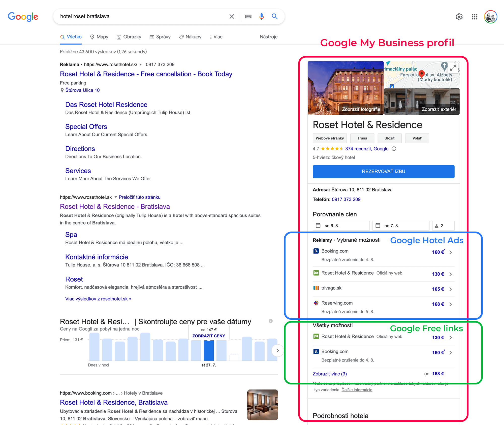504x425 pixels.
Task: Expand the map with the fullscreen icon
Action: click(x=453, y=68)
